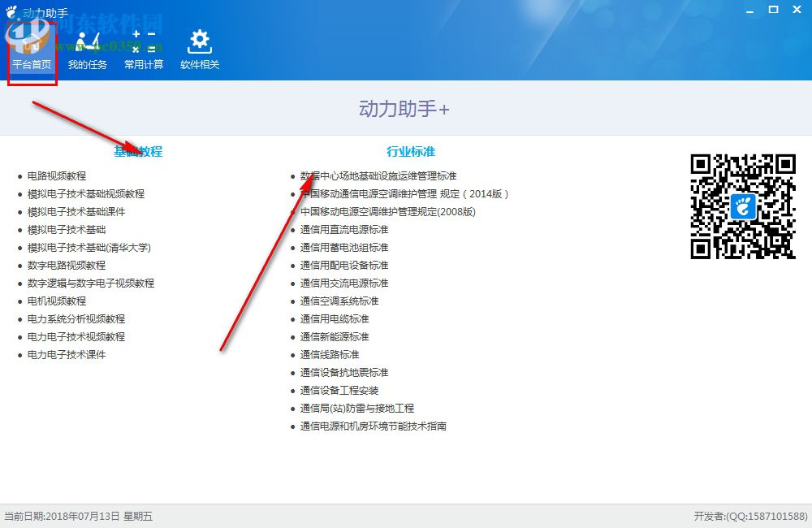Image resolution: width=812 pixels, height=528 pixels.
Task: Open 数据中心场地基础设施运维管理标准
Action: click(x=378, y=175)
